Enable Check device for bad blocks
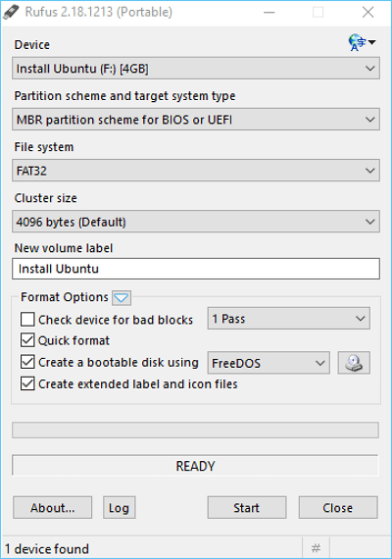 (x=27, y=320)
